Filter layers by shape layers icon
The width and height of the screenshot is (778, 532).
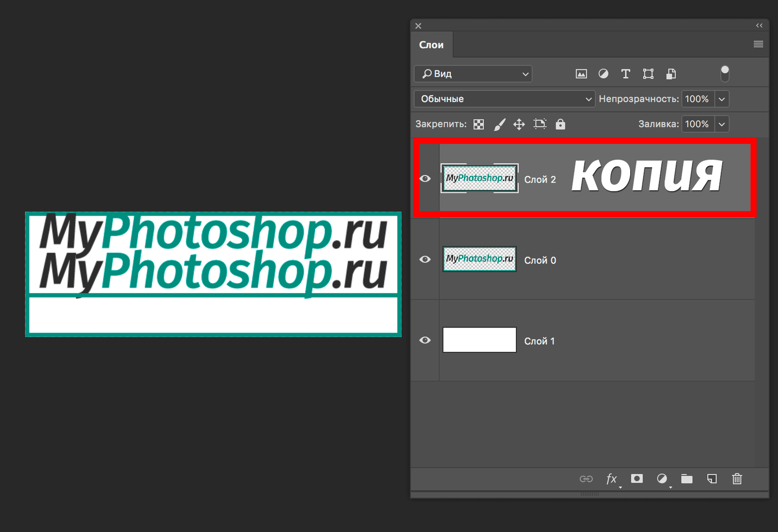(x=648, y=73)
